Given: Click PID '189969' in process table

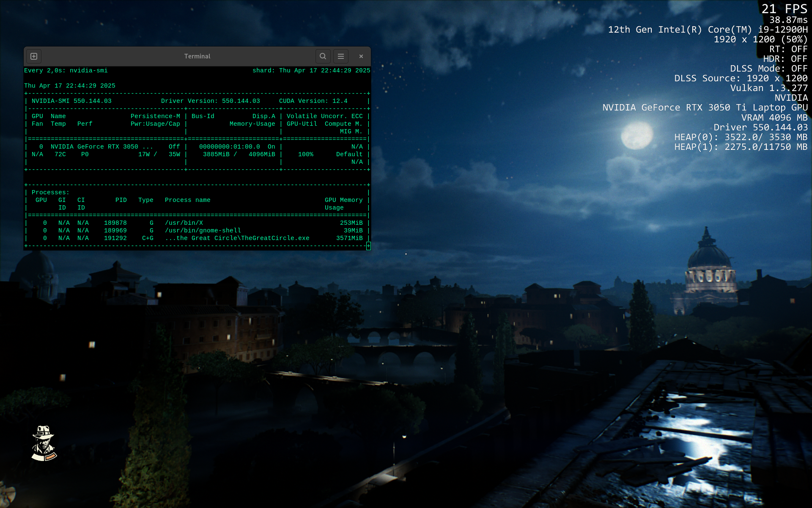Looking at the screenshot, I should click(115, 231).
